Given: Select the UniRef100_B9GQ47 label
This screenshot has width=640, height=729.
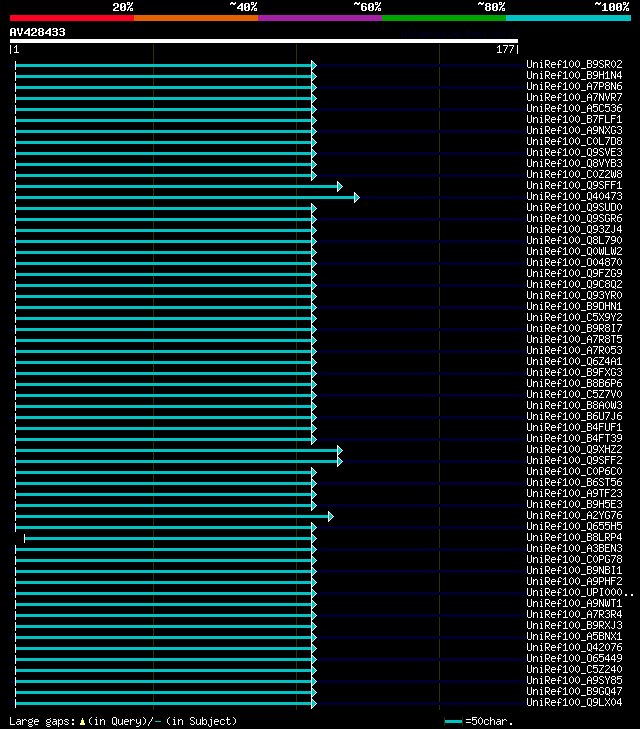Looking at the screenshot, I should pyautogui.click(x=574, y=691).
